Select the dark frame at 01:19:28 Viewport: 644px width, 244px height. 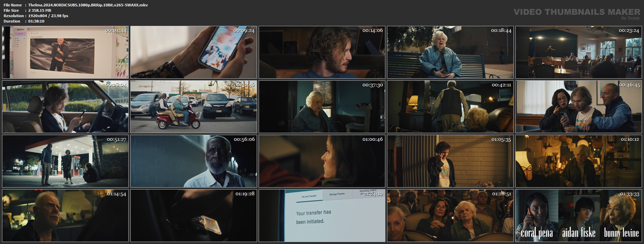(194, 216)
